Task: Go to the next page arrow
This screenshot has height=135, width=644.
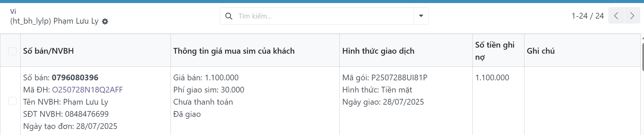Action: [x=632, y=16]
